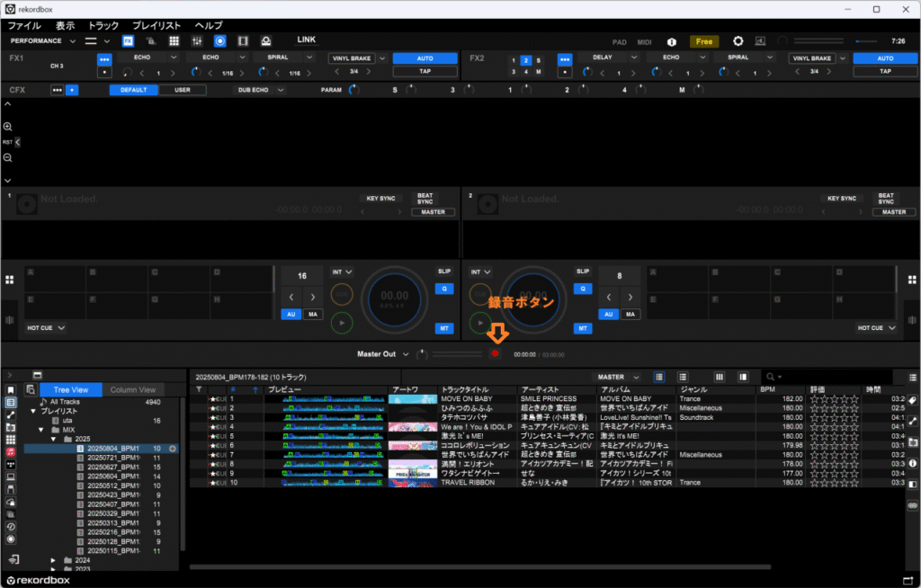
Task: Click the LINK button
Action: tap(306, 40)
